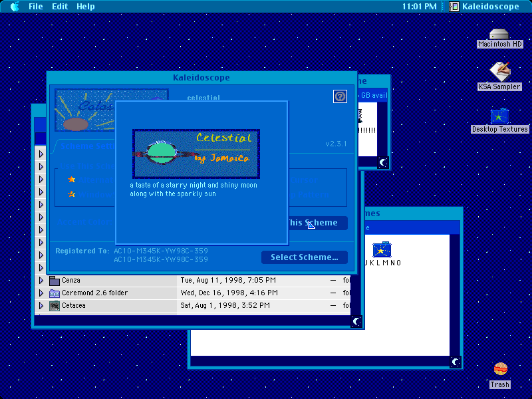Click the Kaleidoscope window title bar
This screenshot has width=532, height=399.
tap(201, 78)
